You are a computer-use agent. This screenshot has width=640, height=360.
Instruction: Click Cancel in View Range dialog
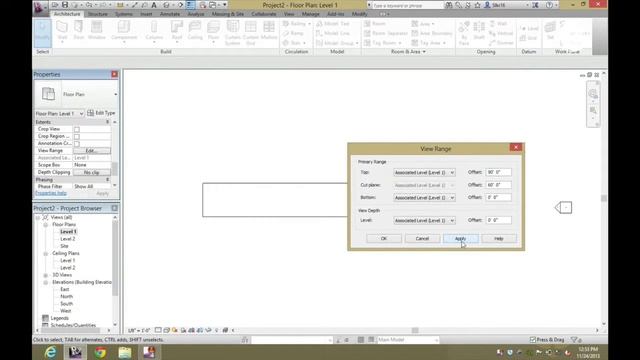[x=422, y=238]
